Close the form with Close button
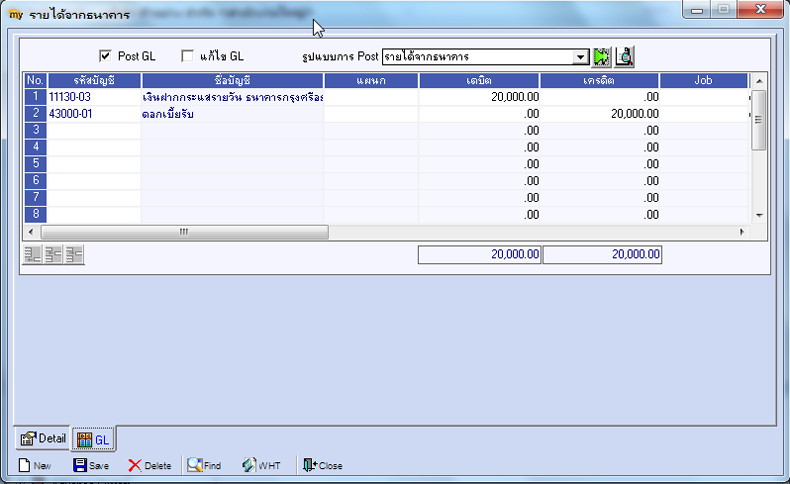This screenshot has height=484, width=790. (x=322, y=465)
